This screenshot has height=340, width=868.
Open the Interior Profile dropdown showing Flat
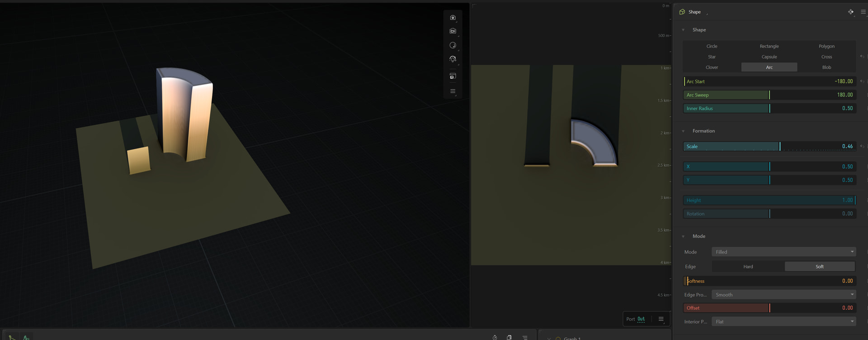coord(784,321)
